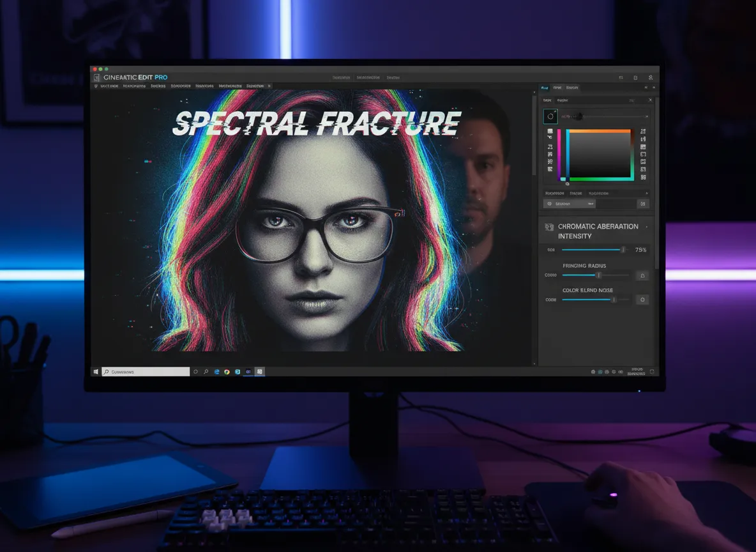The width and height of the screenshot is (756, 552).
Task: Click in the Windows taskbar search box
Action: pos(146,371)
